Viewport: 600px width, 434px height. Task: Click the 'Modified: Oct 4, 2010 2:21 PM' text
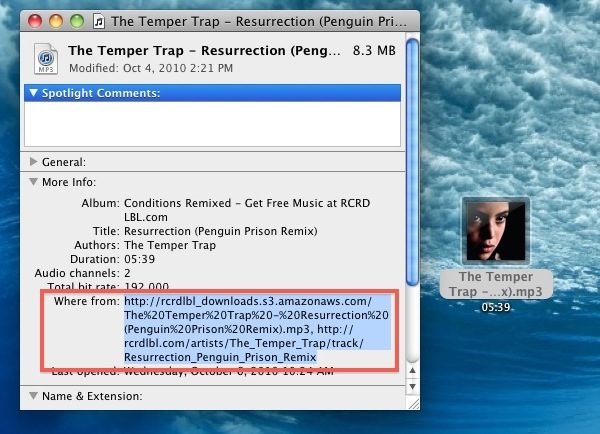[151, 68]
